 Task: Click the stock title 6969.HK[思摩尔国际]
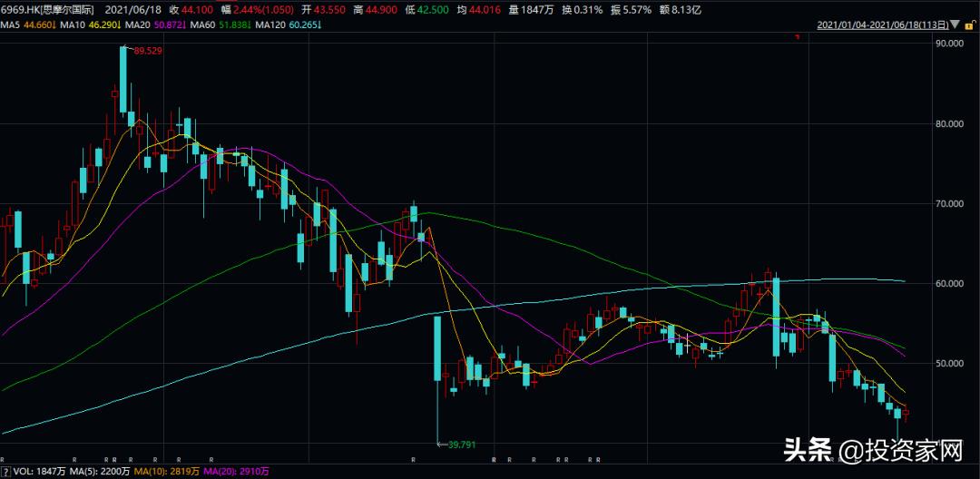47,9
